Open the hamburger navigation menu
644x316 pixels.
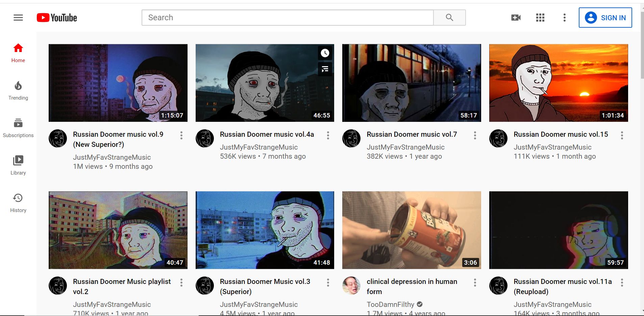tap(18, 17)
